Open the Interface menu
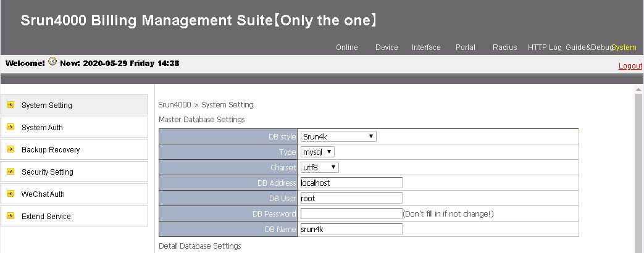Image resolution: width=644 pixels, height=253 pixels. pyautogui.click(x=426, y=48)
